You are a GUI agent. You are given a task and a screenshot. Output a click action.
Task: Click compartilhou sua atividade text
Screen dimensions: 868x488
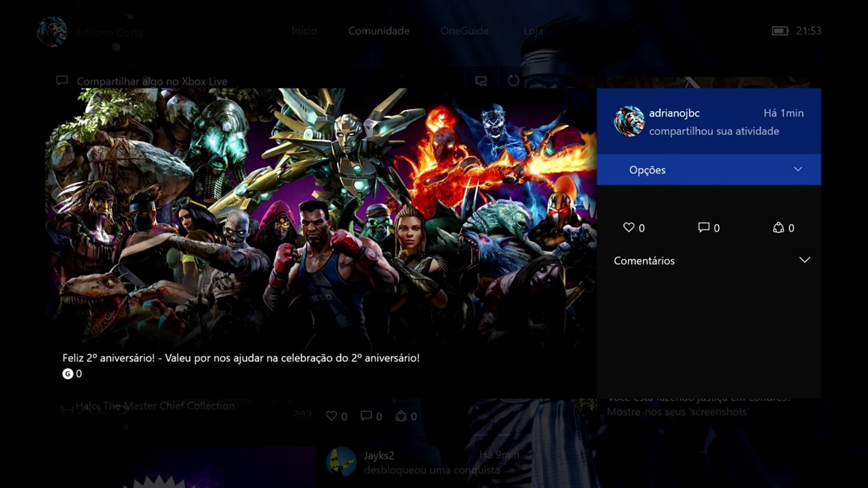point(714,131)
